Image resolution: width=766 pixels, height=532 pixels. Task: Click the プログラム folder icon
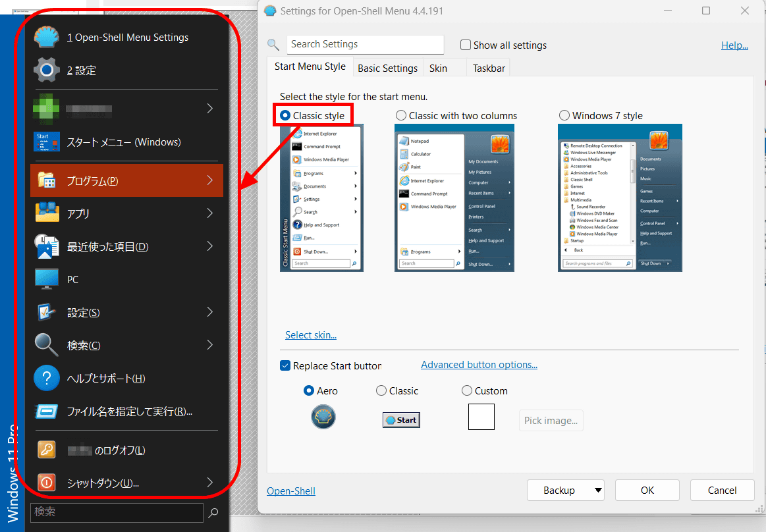pyautogui.click(x=46, y=180)
